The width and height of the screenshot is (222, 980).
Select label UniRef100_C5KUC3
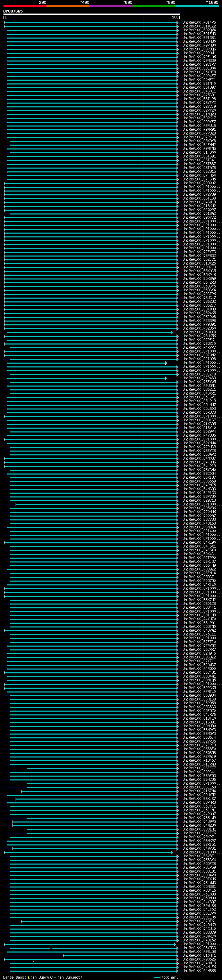pyautogui.click(x=199, y=412)
